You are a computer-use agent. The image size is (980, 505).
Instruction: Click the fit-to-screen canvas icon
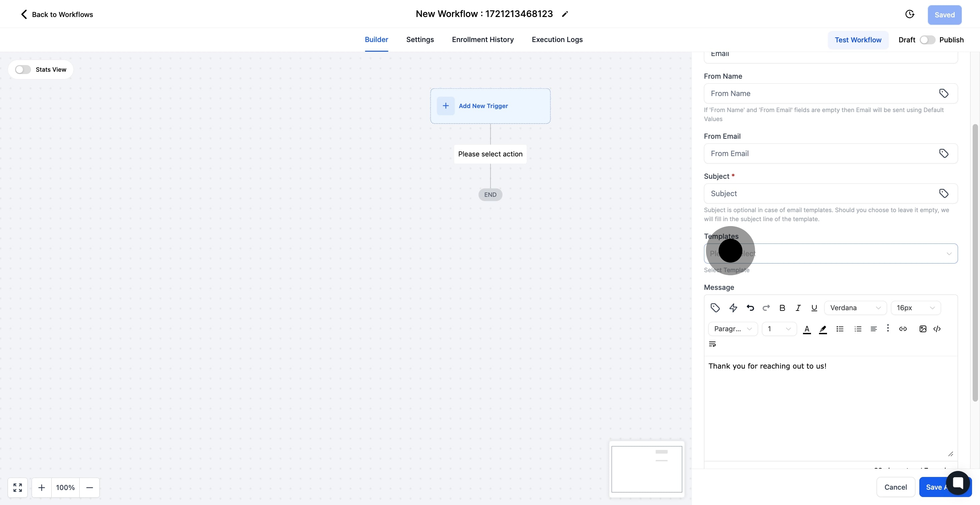tap(17, 488)
